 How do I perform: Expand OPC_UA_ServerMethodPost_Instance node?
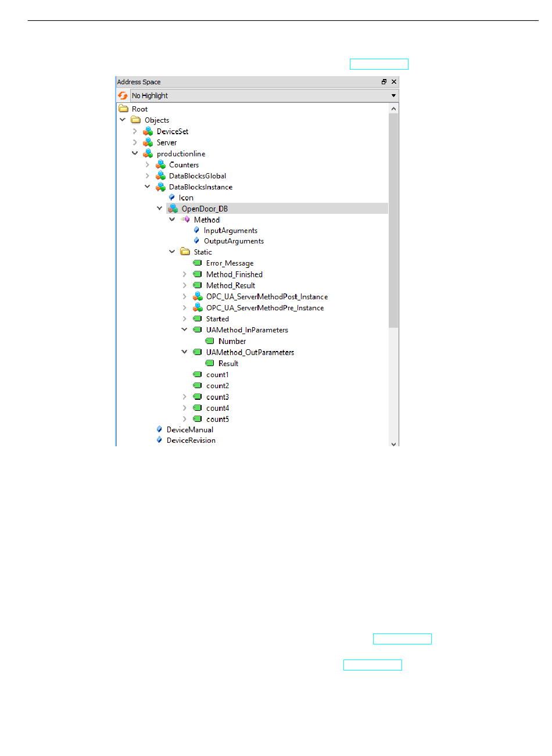(184, 296)
